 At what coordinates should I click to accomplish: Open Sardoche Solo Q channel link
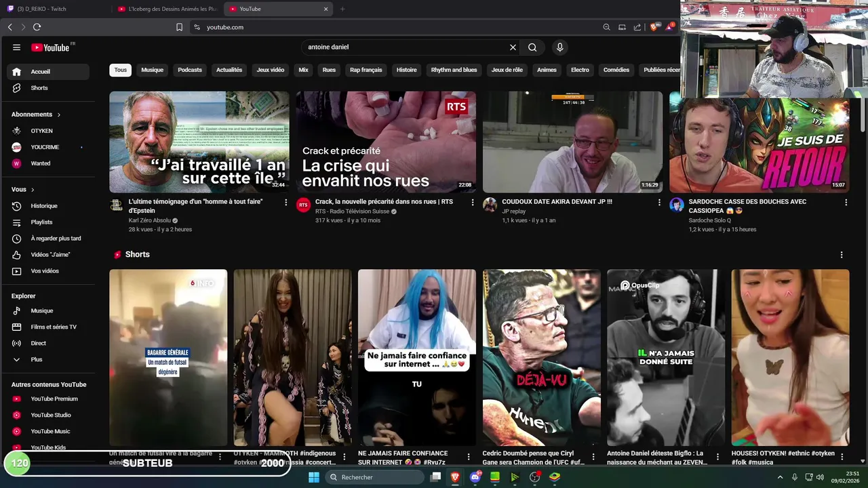[x=710, y=221]
